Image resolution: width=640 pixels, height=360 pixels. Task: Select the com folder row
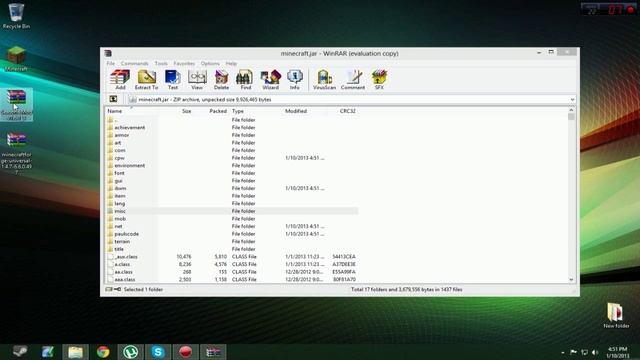[x=232, y=150]
